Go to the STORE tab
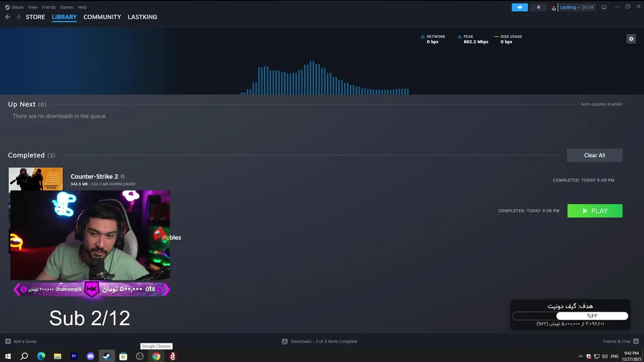 [35, 17]
